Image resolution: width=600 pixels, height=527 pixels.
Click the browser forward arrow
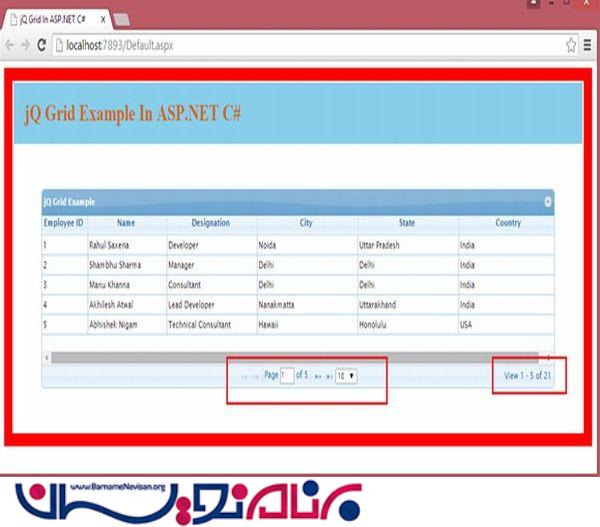25,45
